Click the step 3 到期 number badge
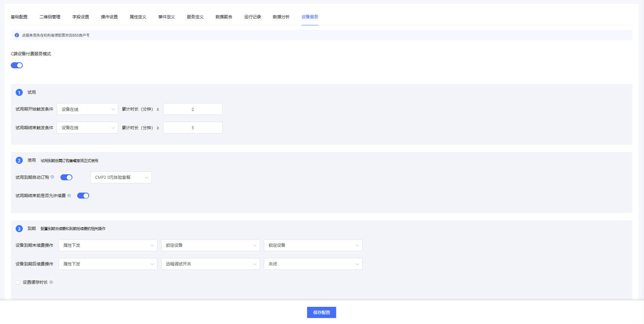 pyautogui.click(x=19, y=229)
